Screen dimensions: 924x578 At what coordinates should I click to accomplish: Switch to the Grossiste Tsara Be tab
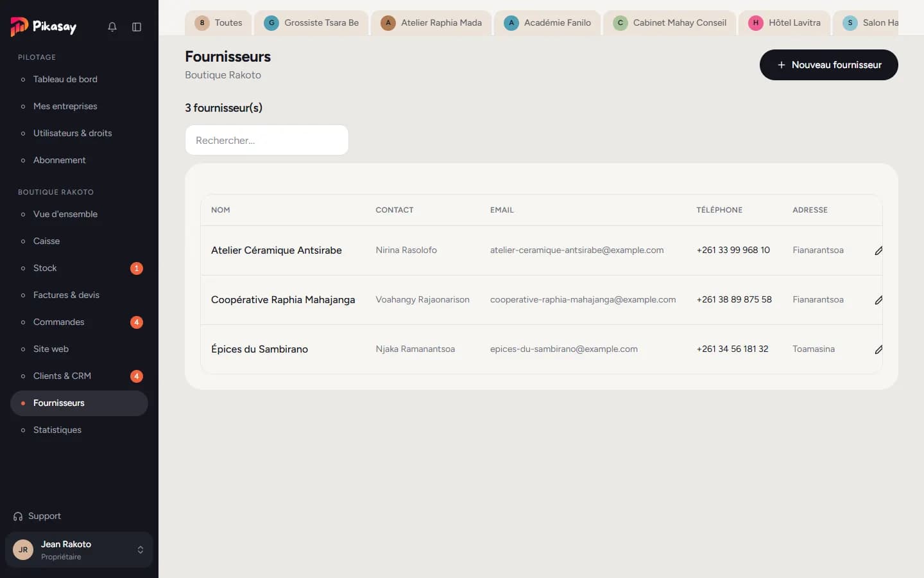pyautogui.click(x=311, y=22)
